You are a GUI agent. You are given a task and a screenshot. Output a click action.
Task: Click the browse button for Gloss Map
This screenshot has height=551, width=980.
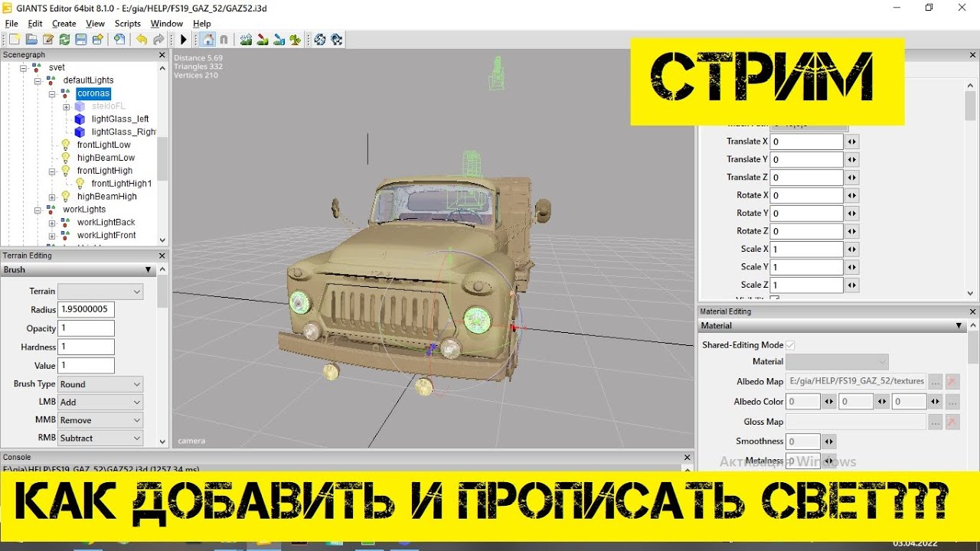pos(936,422)
